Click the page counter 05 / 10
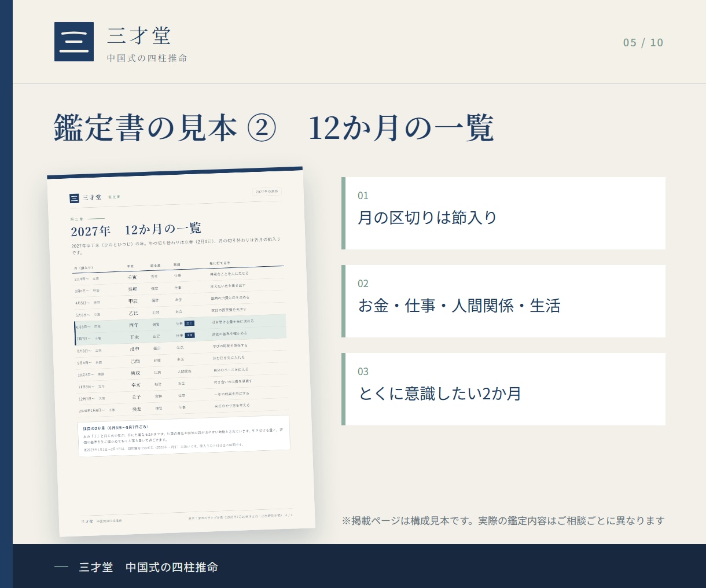706x588 pixels. 644,42
